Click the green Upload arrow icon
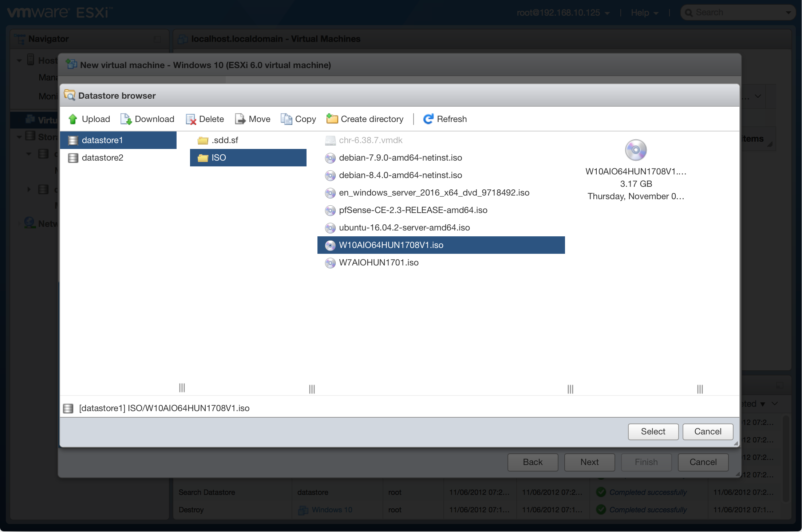The width and height of the screenshot is (802, 532). pos(73,119)
